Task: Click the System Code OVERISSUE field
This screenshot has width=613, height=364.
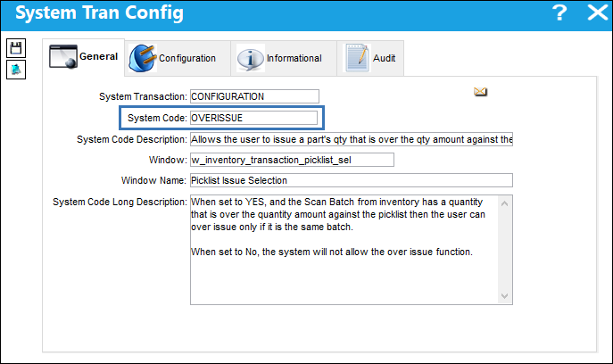Action: [253, 118]
